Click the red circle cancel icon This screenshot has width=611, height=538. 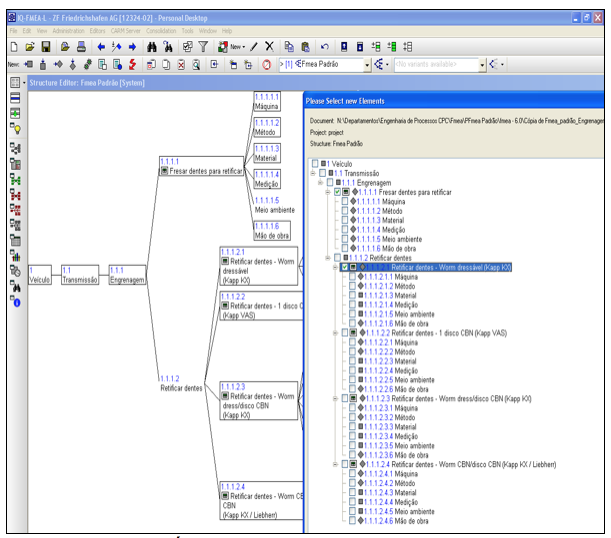coord(267,64)
